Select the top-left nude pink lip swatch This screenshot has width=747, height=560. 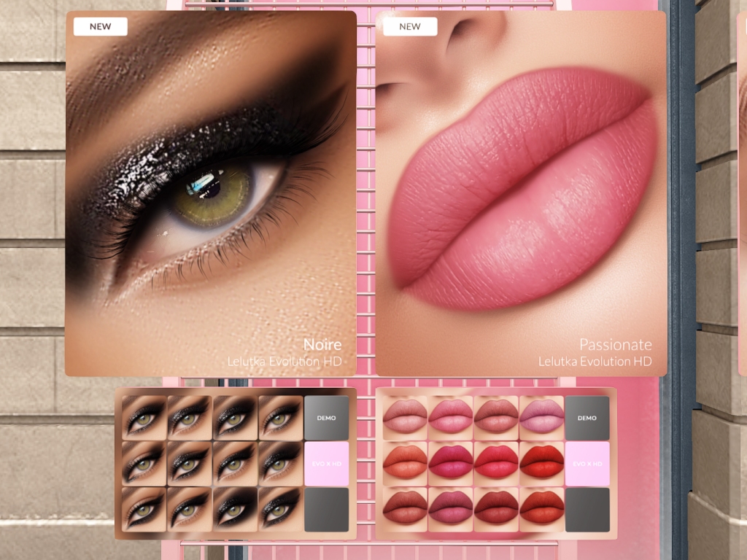click(x=405, y=418)
